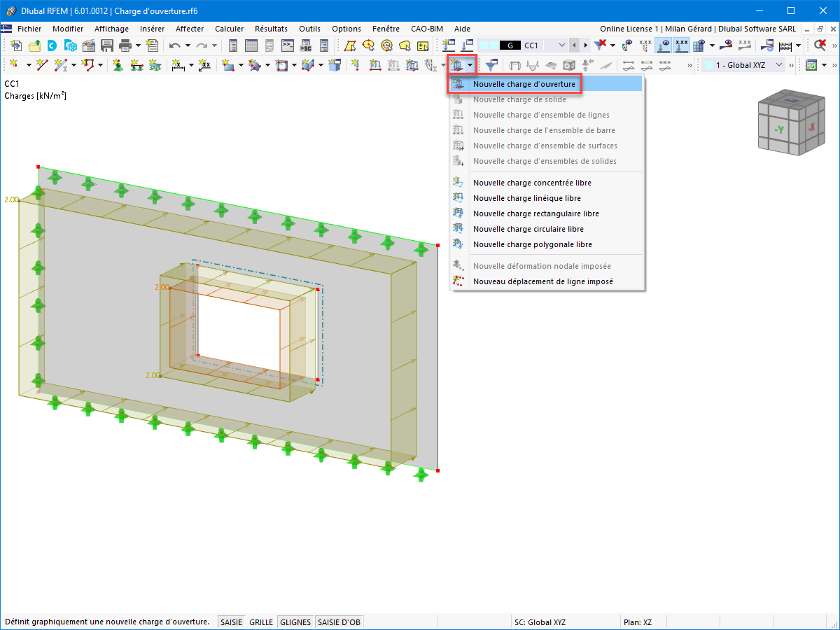The height and width of the screenshot is (630, 840).
Task: Click the new node tool icon
Action: [14, 65]
